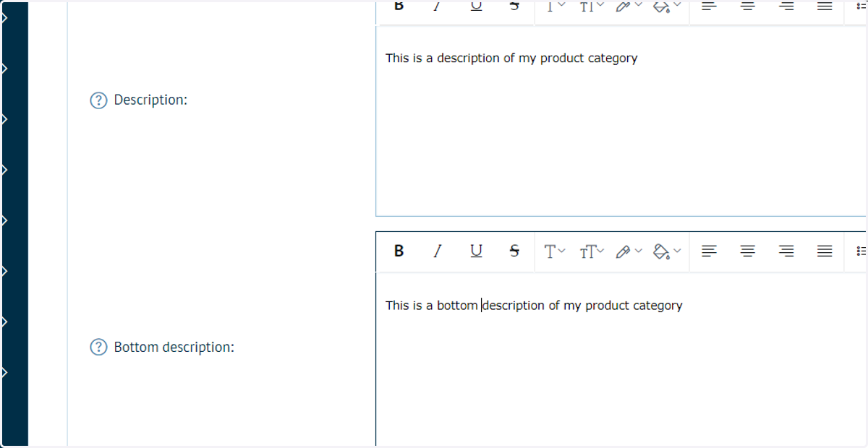
Task: Click the help icon beside Description label
Action: pos(98,100)
